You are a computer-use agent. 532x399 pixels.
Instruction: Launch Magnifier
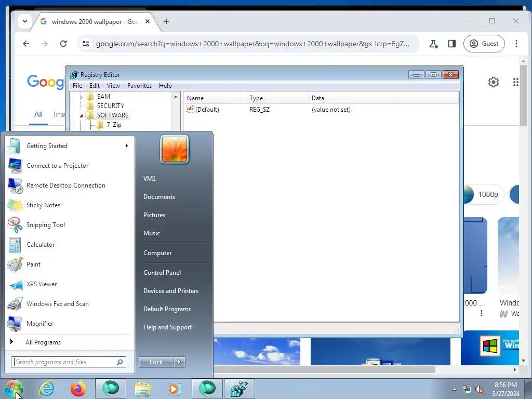tap(70, 323)
